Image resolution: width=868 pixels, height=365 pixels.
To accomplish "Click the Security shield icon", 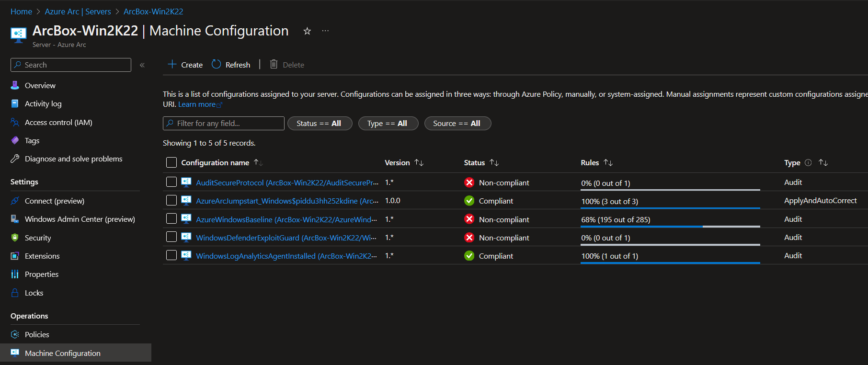I will point(15,238).
